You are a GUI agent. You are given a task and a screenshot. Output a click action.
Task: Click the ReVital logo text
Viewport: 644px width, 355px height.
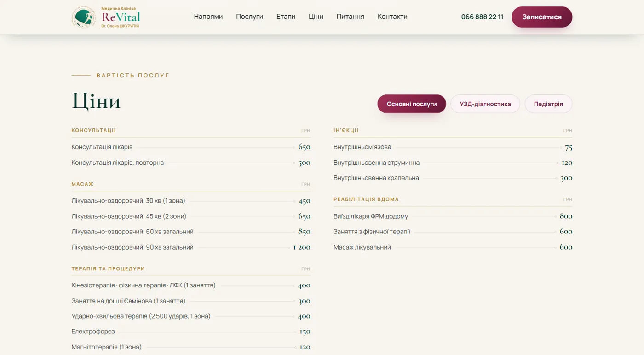point(121,17)
